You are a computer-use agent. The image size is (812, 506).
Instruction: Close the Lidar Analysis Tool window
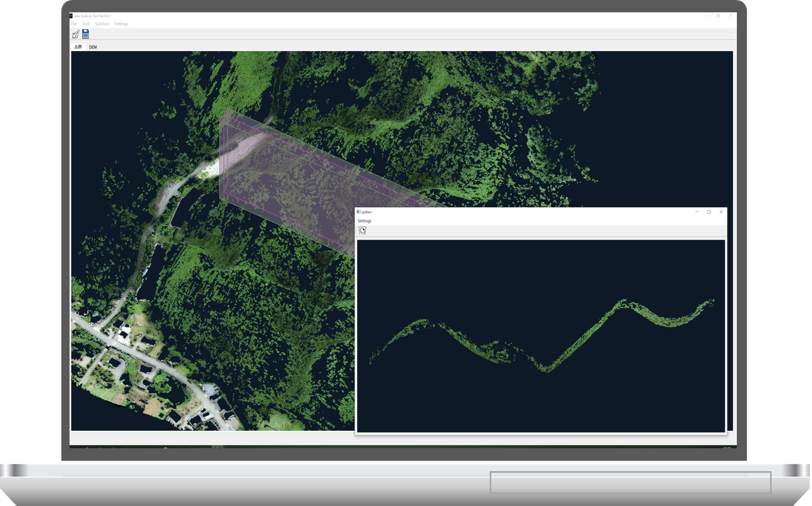pyautogui.click(x=730, y=16)
